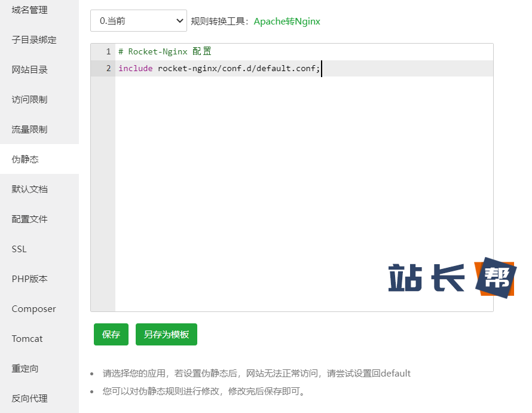This screenshot has width=532, height=413.
Task: Open the PHP版本 tab
Action: (x=30, y=279)
